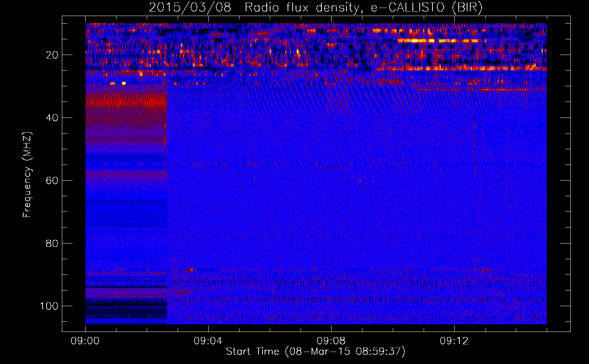Click the plot title 'Radio flux density, e-CALLISTO (BIR)'
Viewport: 589px width, 364px height.
click(x=363, y=8)
